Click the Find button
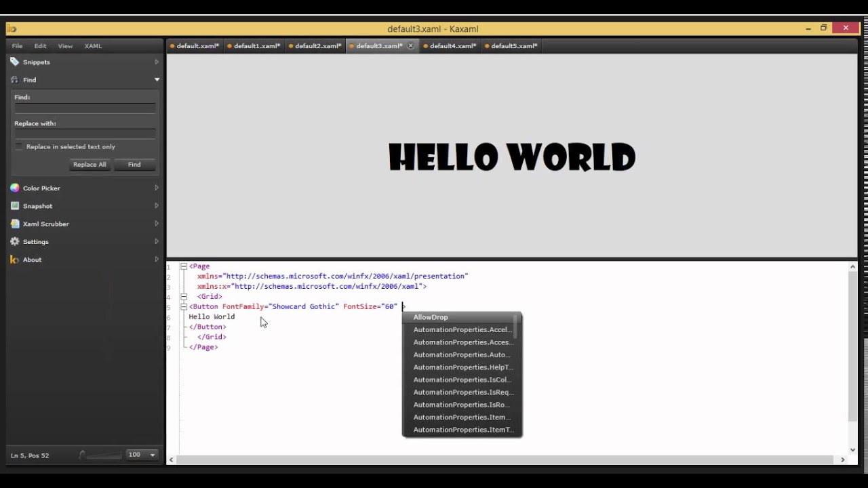 pos(134,165)
